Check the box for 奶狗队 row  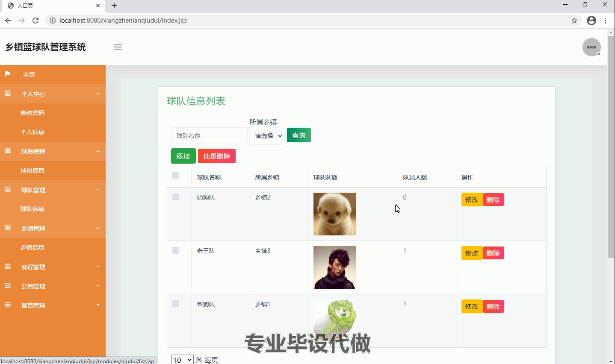click(x=176, y=197)
